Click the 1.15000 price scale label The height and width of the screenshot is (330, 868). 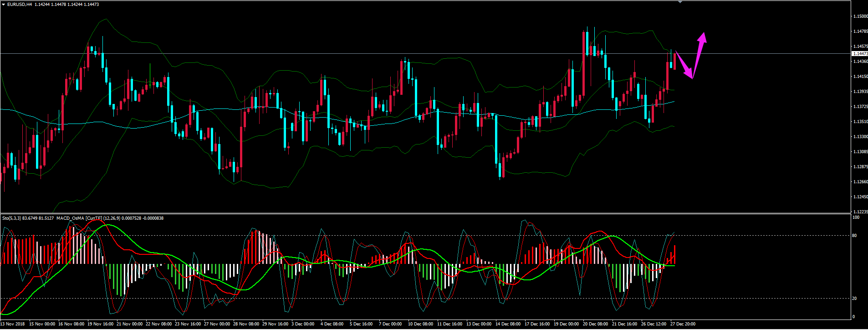coord(860,16)
